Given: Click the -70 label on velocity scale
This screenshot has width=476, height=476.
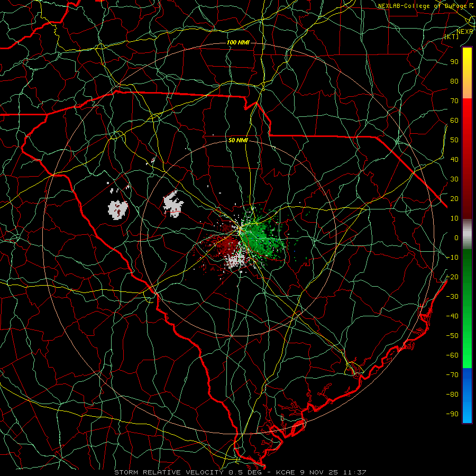Looking at the screenshot, I should pos(452,375).
